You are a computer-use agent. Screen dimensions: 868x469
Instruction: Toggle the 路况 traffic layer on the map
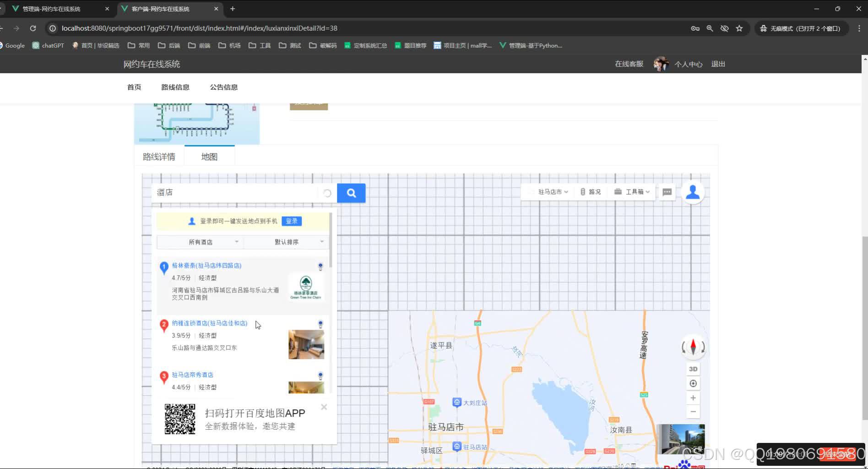(591, 192)
